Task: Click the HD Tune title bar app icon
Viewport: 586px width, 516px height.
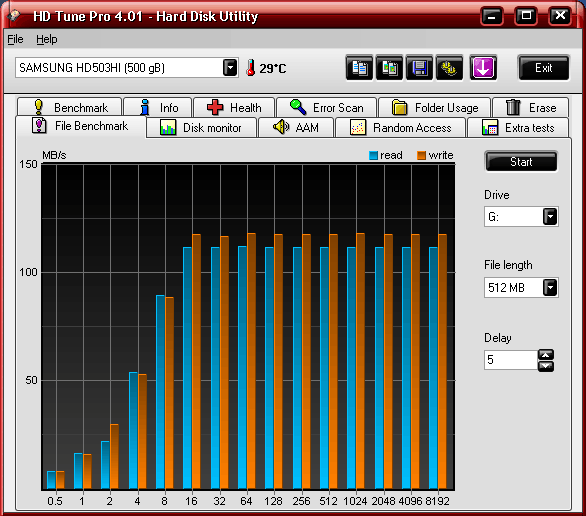Action: click(15, 16)
